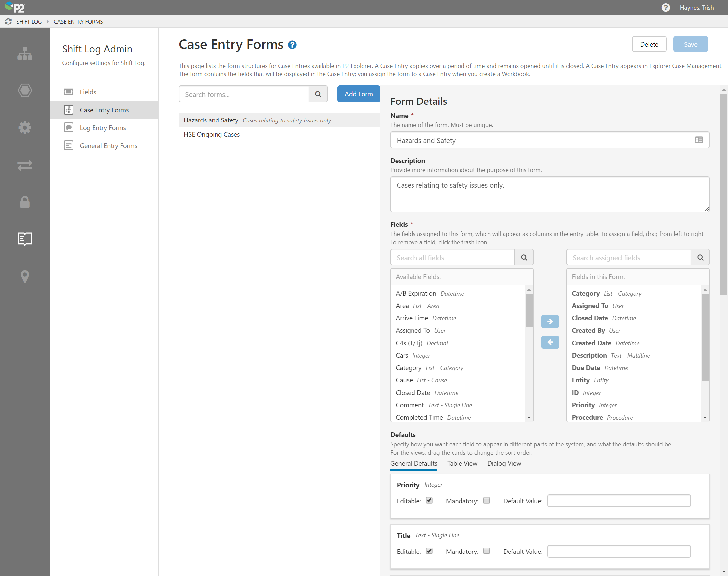
Task: Open the hexagon icon in the sidebar
Action: [x=24, y=90]
